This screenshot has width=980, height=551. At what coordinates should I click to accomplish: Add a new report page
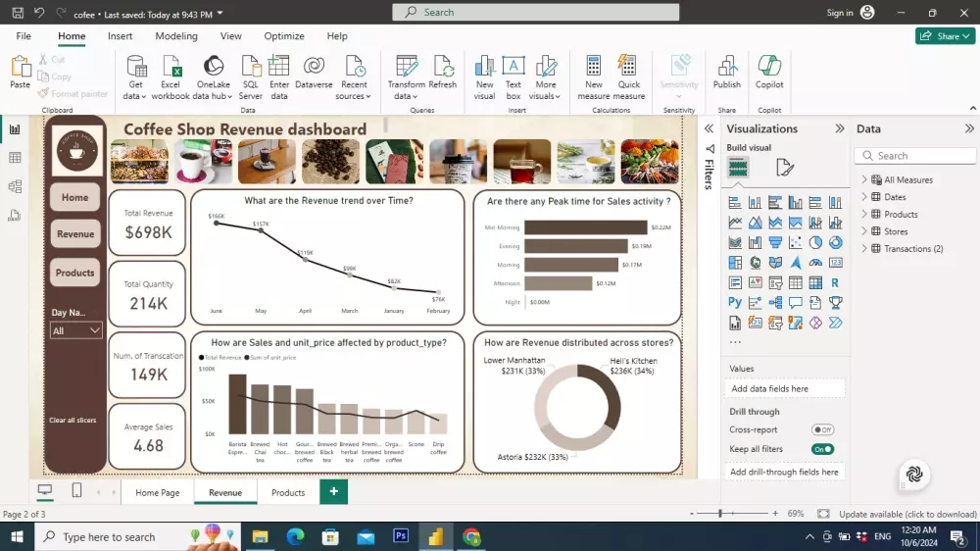pos(334,491)
